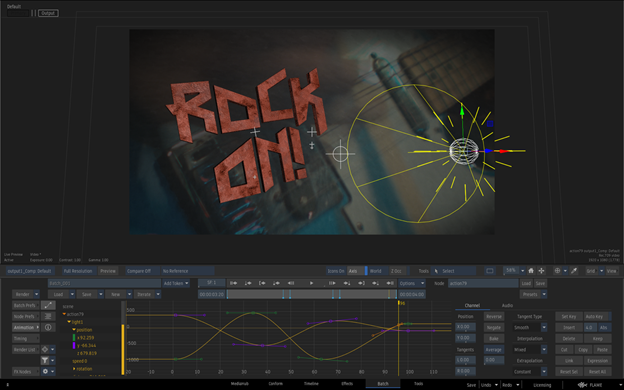Viewport: 624px width, 390px height.
Task: Click the four-arrow pan icon
Action: click(541, 271)
